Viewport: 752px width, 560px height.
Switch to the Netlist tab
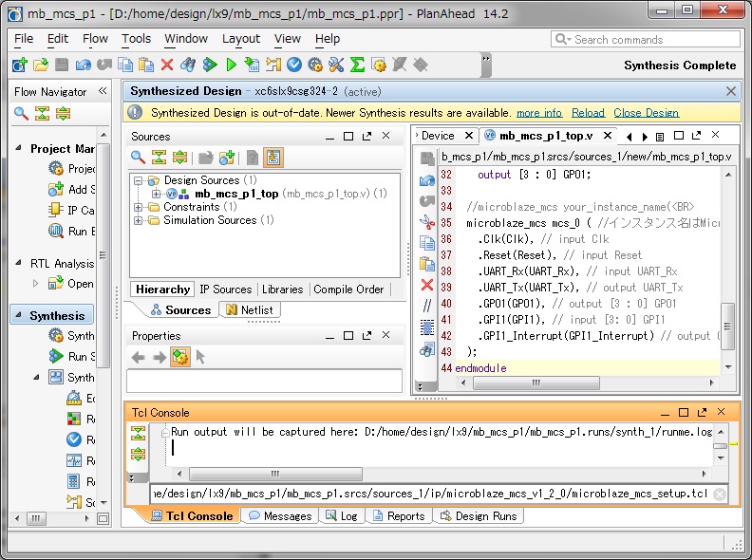coord(250,309)
